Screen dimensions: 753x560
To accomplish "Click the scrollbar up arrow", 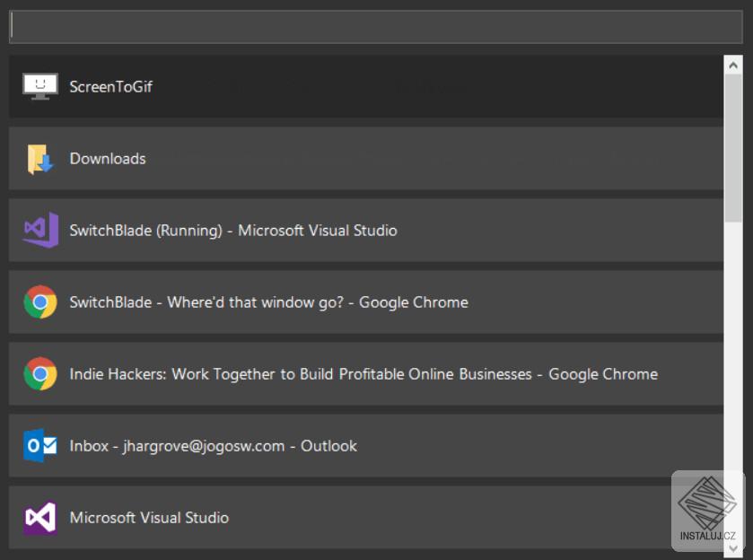I will (733, 66).
